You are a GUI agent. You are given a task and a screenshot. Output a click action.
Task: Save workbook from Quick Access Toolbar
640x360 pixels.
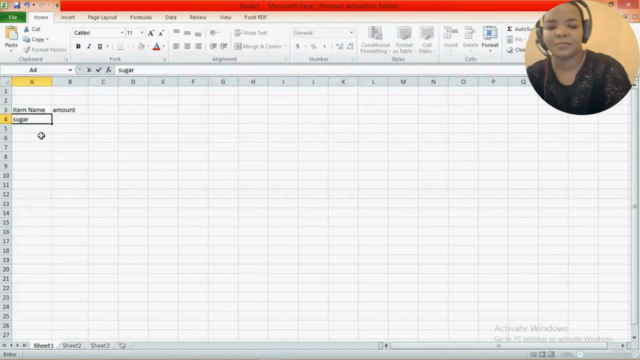click(17, 5)
